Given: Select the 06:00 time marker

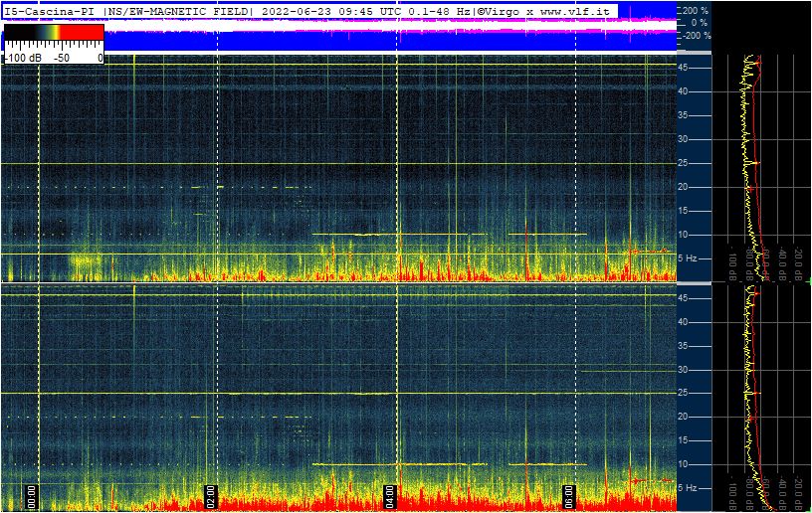Looking at the screenshot, I should pyautogui.click(x=568, y=495).
